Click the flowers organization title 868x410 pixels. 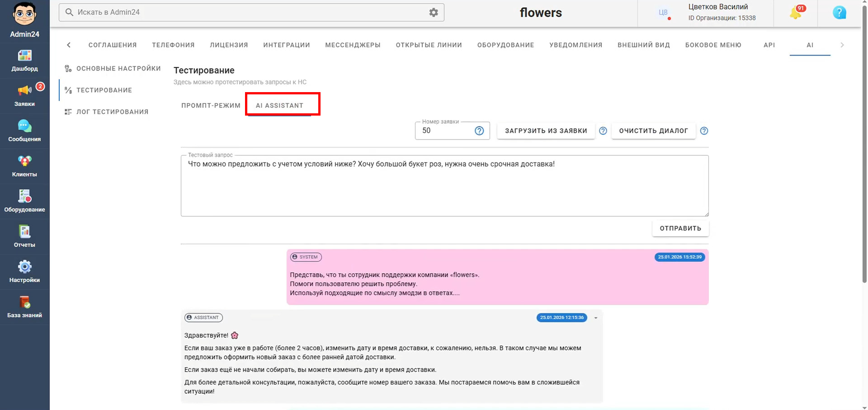(541, 13)
